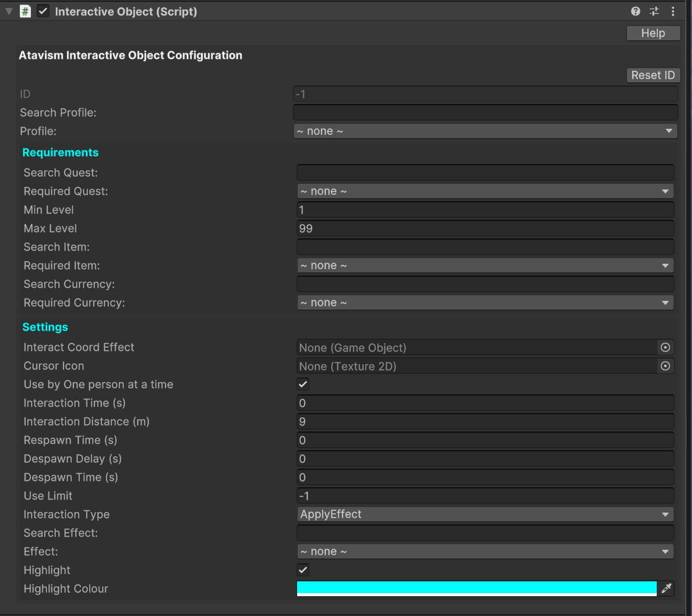692x616 pixels.
Task: Click the Help button
Action: point(653,33)
